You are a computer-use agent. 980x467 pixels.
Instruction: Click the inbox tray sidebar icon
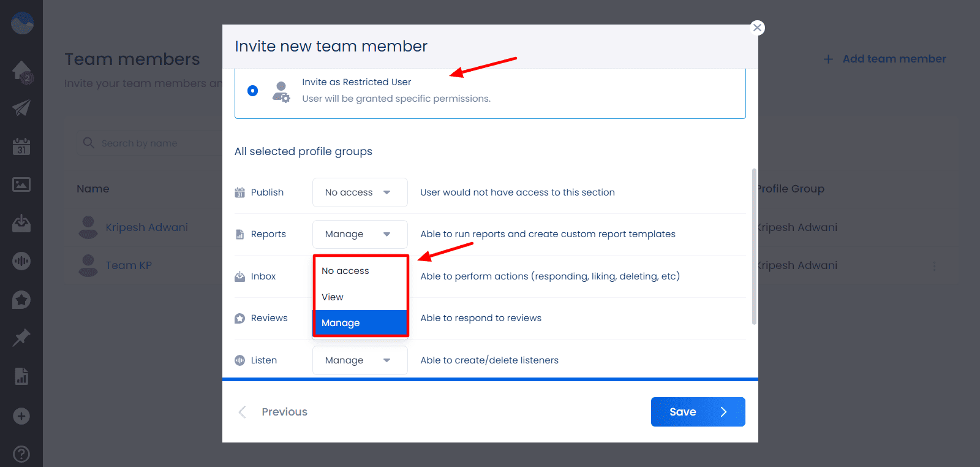click(21, 223)
